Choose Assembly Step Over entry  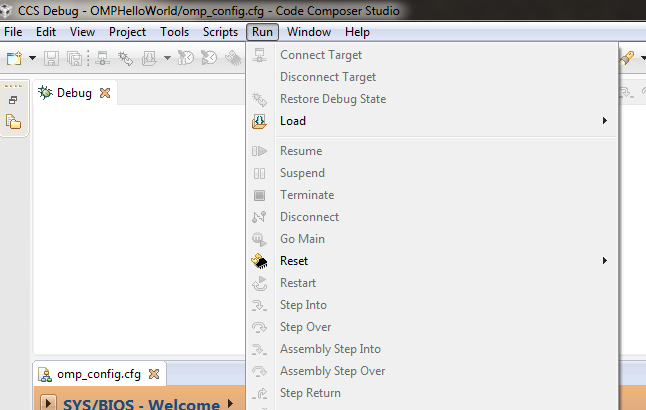pos(432,371)
